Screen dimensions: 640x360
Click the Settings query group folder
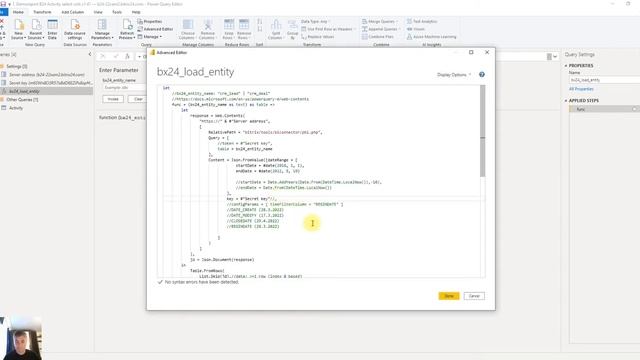pos(16,66)
